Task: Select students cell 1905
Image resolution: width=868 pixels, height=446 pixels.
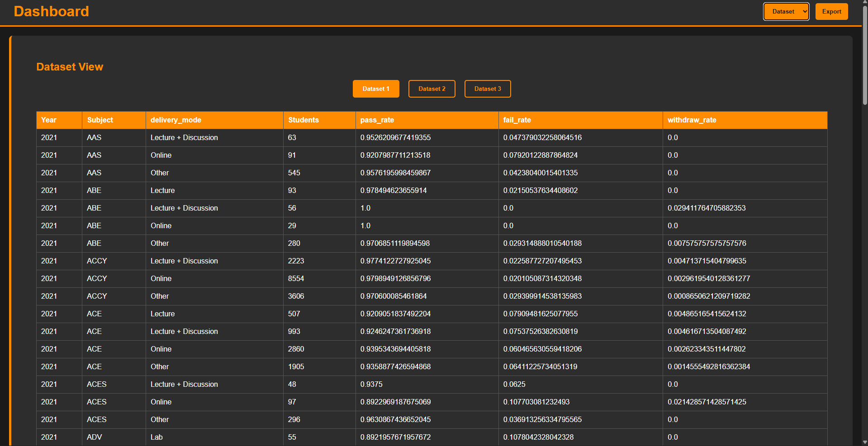Action: coord(319,367)
